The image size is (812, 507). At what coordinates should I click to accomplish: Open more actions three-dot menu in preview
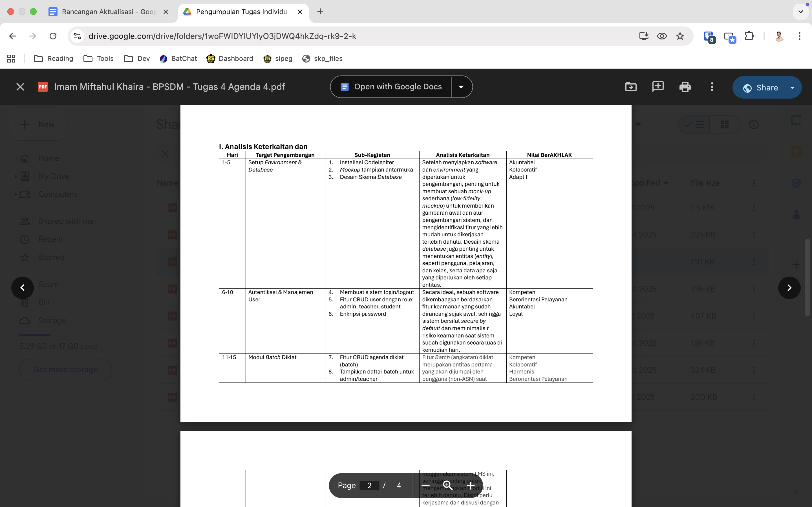point(712,87)
